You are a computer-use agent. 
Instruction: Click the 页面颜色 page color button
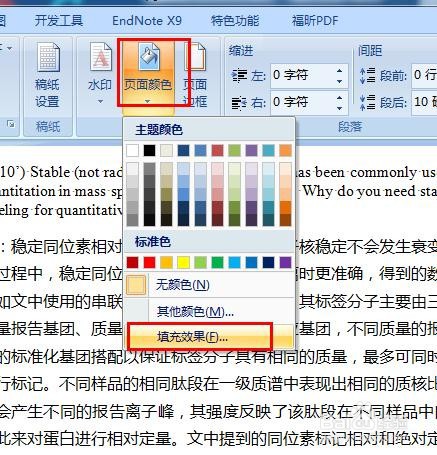pos(148,73)
